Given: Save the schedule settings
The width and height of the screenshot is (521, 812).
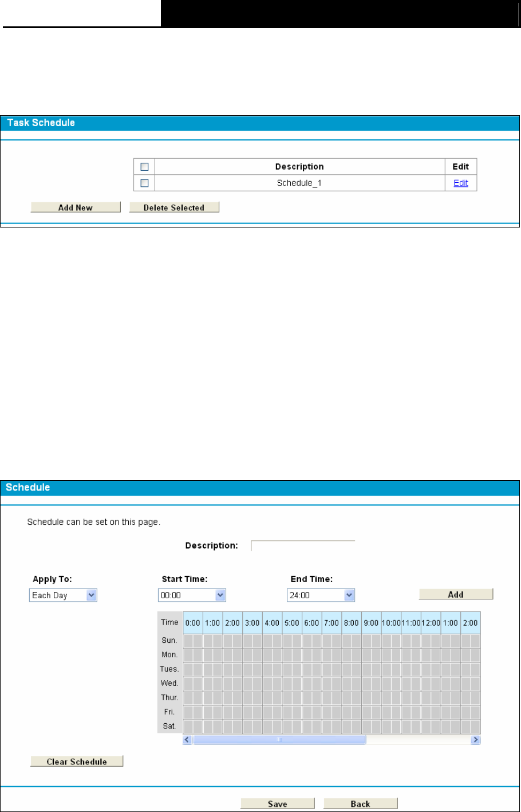Looking at the screenshot, I should tap(278, 804).
